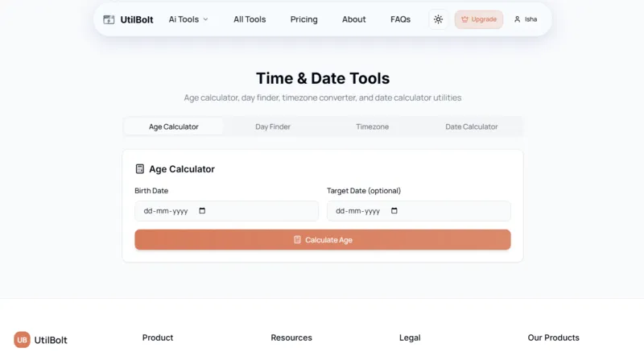Click the Ai Tools chevron arrow
This screenshot has width=644, height=352.
(x=206, y=19)
